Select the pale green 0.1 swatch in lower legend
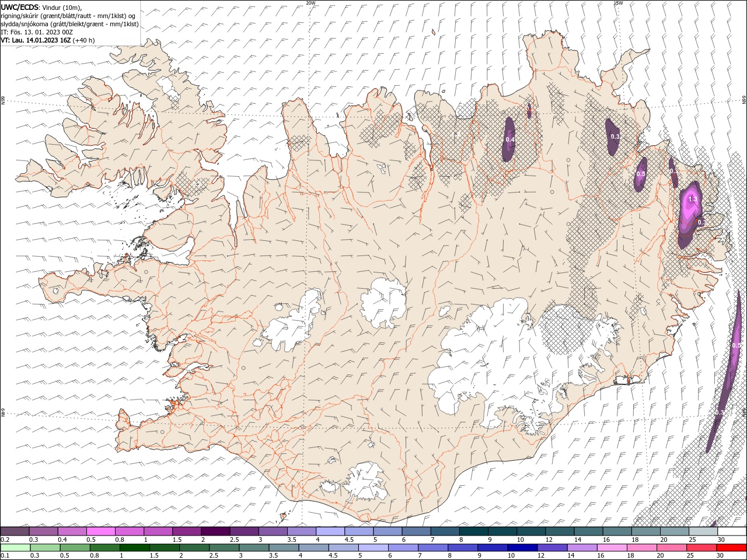747x560 pixels. point(15,548)
